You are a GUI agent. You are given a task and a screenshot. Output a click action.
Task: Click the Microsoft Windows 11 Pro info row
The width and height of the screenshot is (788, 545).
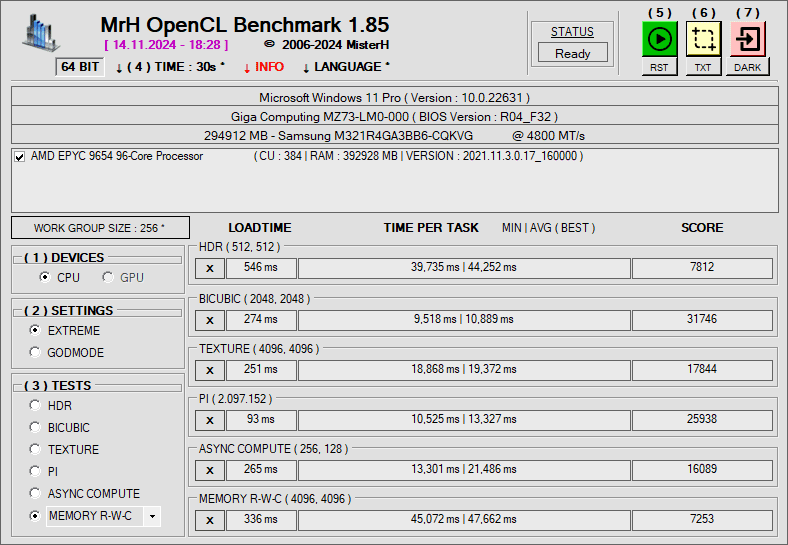[x=395, y=97]
